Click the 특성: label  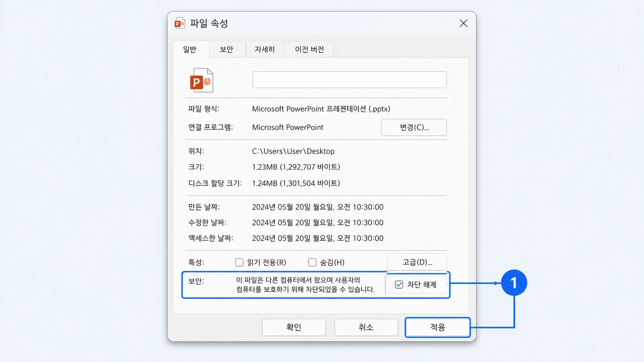pyautogui.click(x=196, y=262)
